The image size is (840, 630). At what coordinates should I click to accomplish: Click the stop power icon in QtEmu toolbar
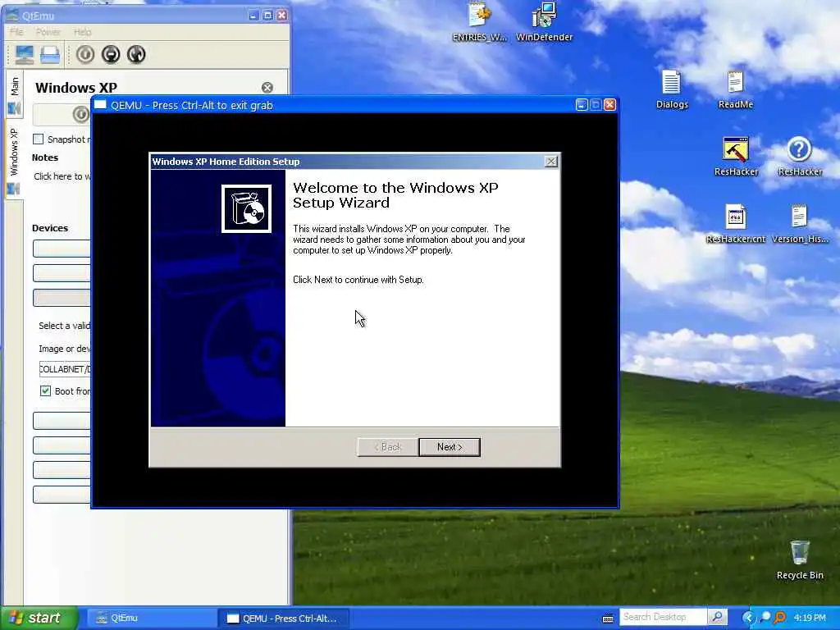pos(111,54)
